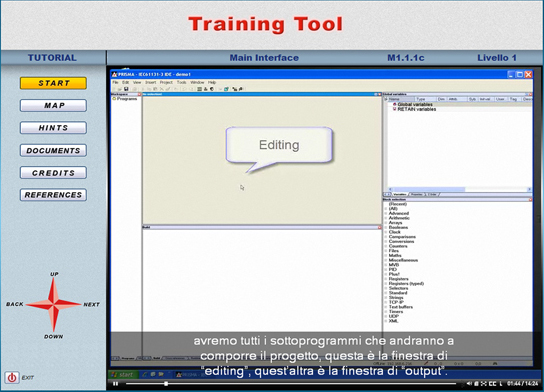Click the video progress slider handle
The height and width of the screenshot is (392, 544).
click(166, 383)
